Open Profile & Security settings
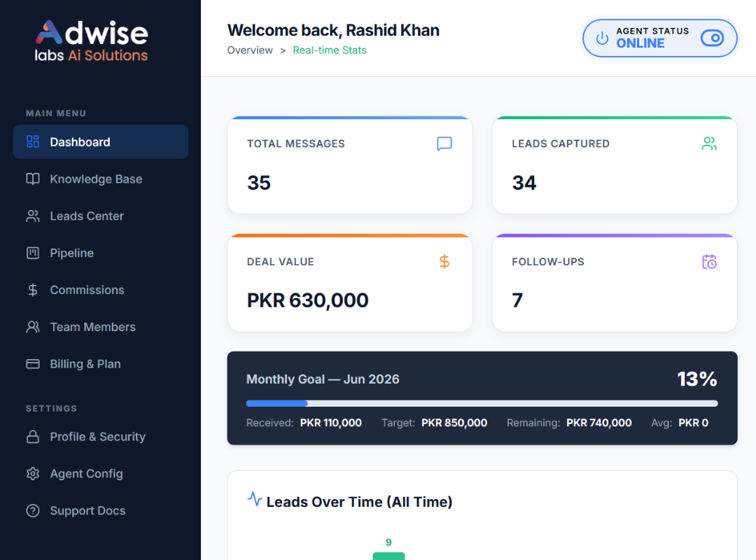The height and width of the screenshot is (560, 756). coord(101,437)
